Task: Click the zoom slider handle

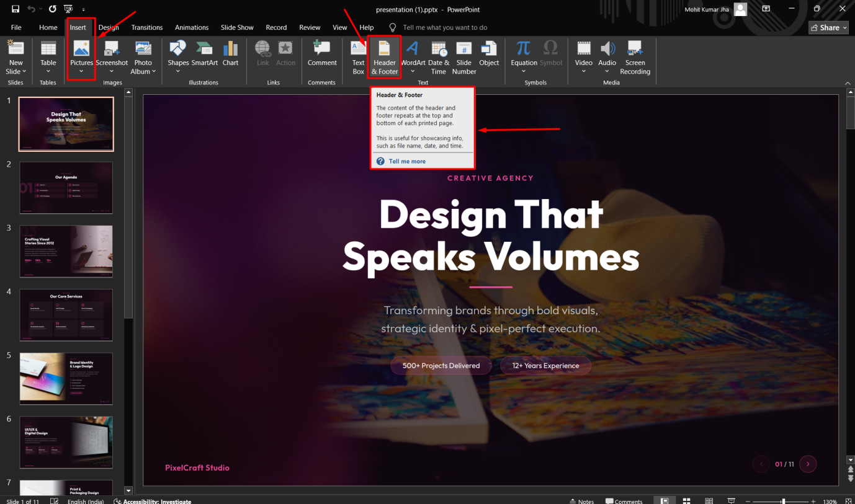Action: 784,501
